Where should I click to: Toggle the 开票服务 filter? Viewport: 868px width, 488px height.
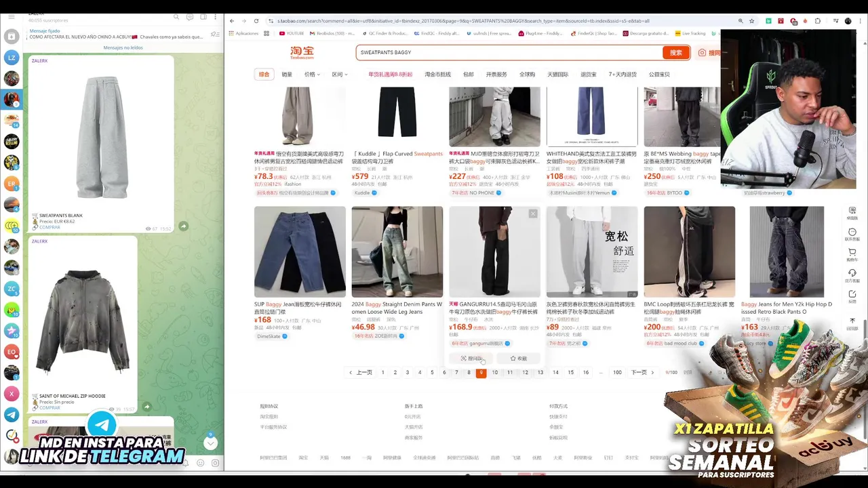coord(496,75)
